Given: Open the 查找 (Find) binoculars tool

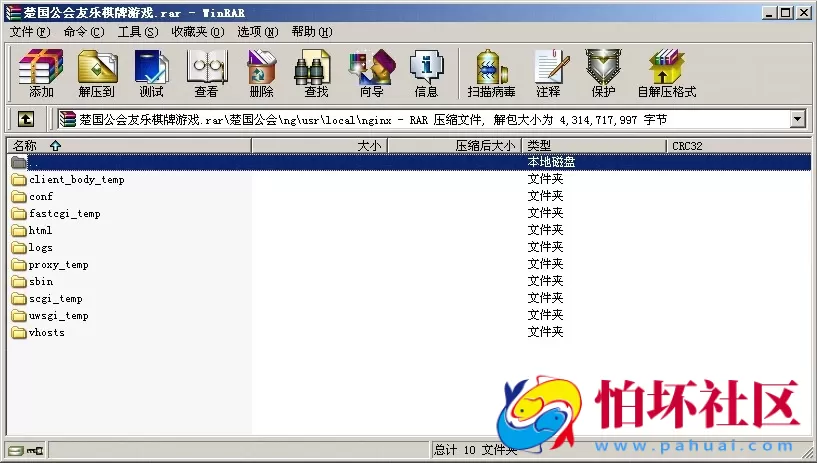Looking at the screenshot, I should [316, 73].
